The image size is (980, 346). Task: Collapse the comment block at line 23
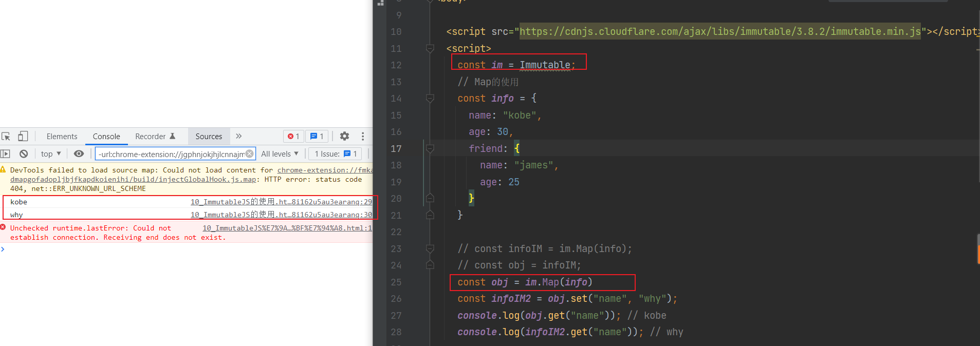[430, 248]
